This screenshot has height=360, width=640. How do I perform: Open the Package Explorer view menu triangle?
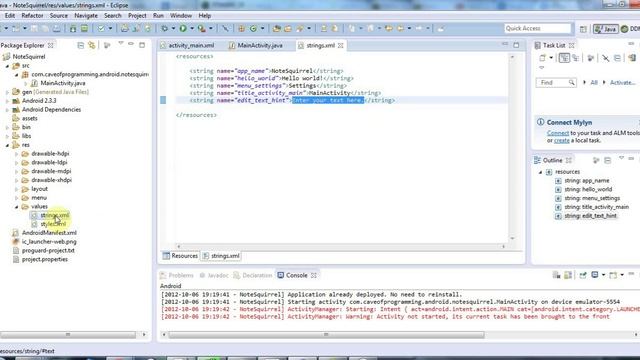point(121,43)
